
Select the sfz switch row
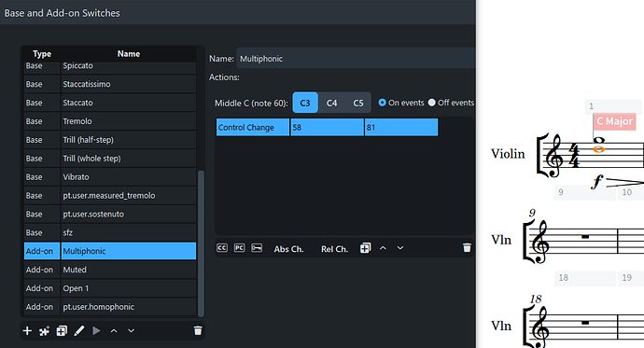tap(110, 232)
